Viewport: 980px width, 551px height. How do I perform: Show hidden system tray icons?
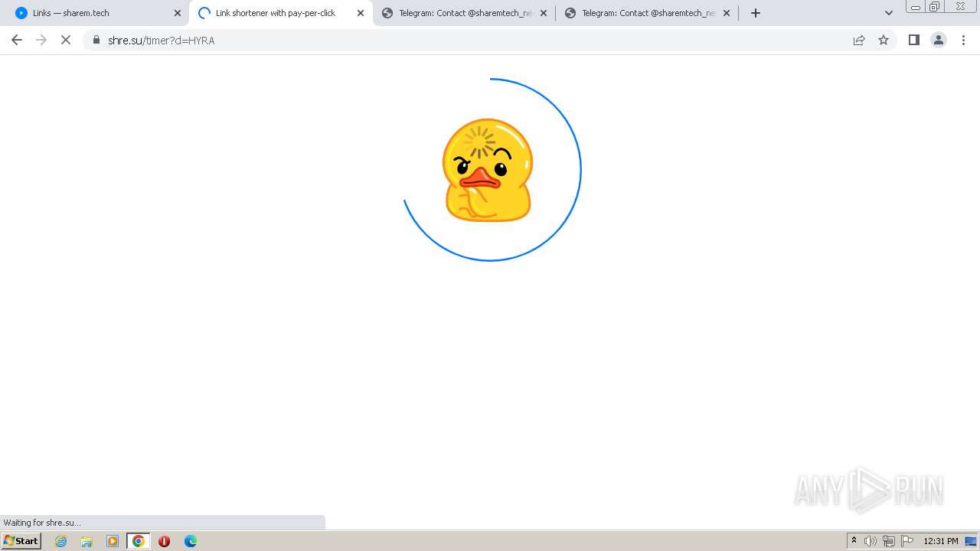[x=854, y=541]
